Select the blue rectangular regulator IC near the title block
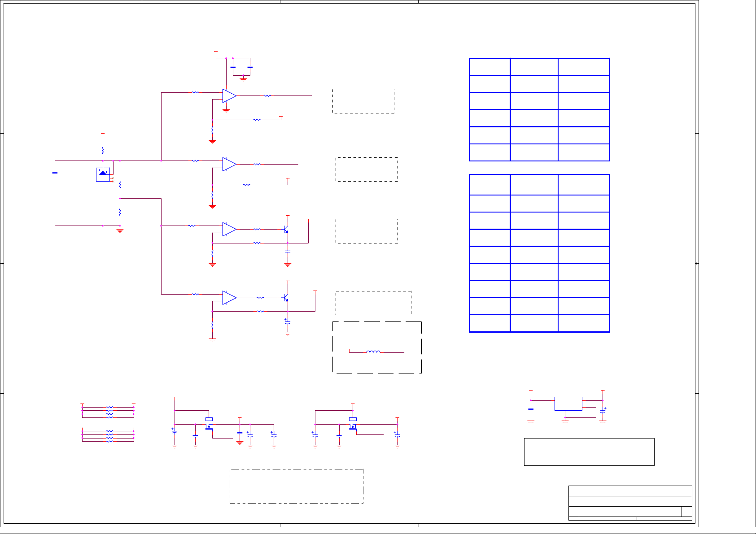The height and width of the screenshot is (534, 756). pyautogui.click(x=568, y=404)
